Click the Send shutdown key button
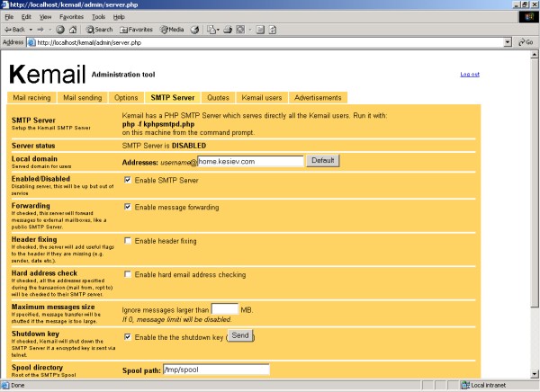Image resolution: width=540 pixels, height=392 pixels. [x=240, y=335]
